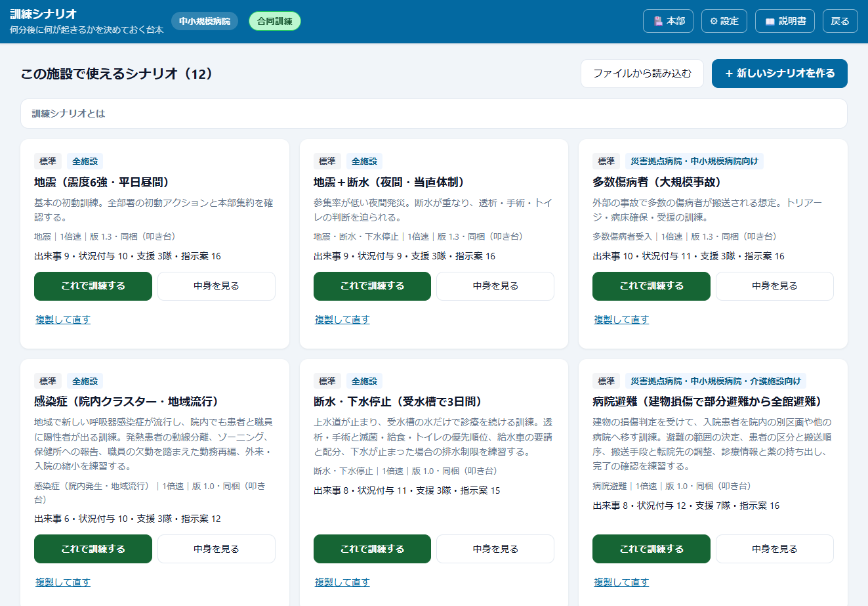The height and width of the screenshot is (606, 868).
Task: Start training with 断水・下水停止（受水槽で3日間）
Action: click(372, 549)
